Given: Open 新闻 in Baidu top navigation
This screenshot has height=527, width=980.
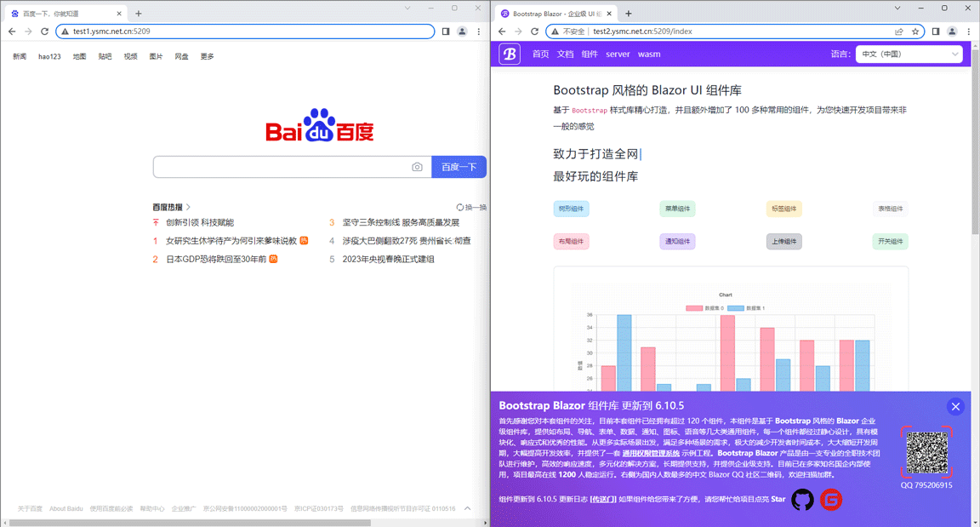Looking at the screenshot, I should (x=20, y=56).
